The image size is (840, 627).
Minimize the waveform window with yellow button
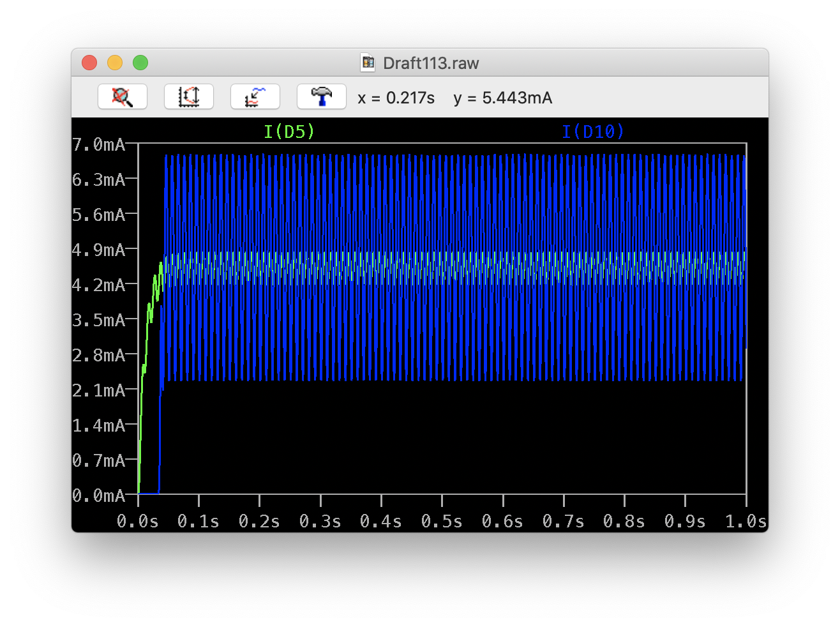click(x=115, y=63)
